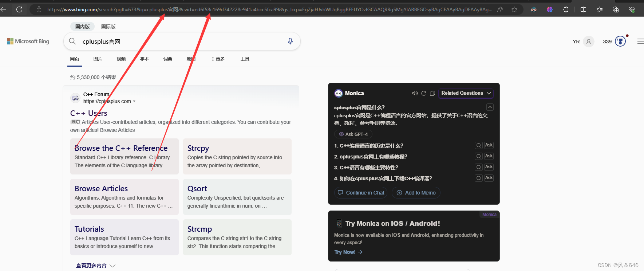Viewport: 644px width, 271px height.
Task: Select the 图片 search tab
Action: point(98,59)
